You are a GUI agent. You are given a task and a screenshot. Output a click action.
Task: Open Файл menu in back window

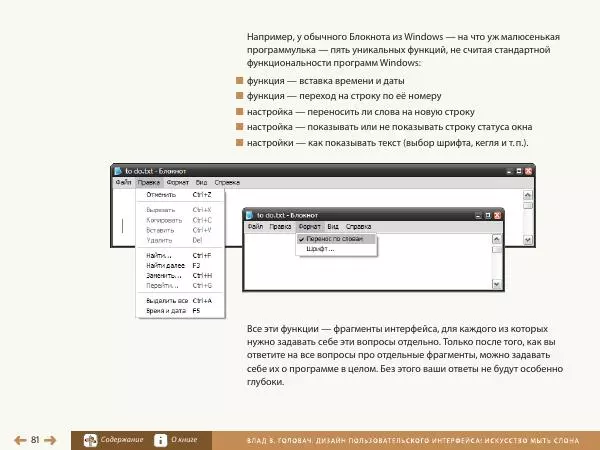(x=123, y=183)
